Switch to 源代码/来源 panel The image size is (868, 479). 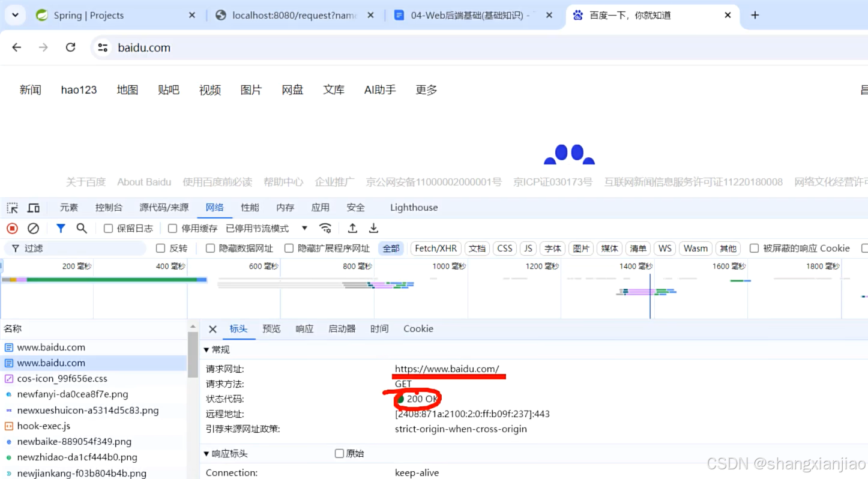(x=164, y=208)
